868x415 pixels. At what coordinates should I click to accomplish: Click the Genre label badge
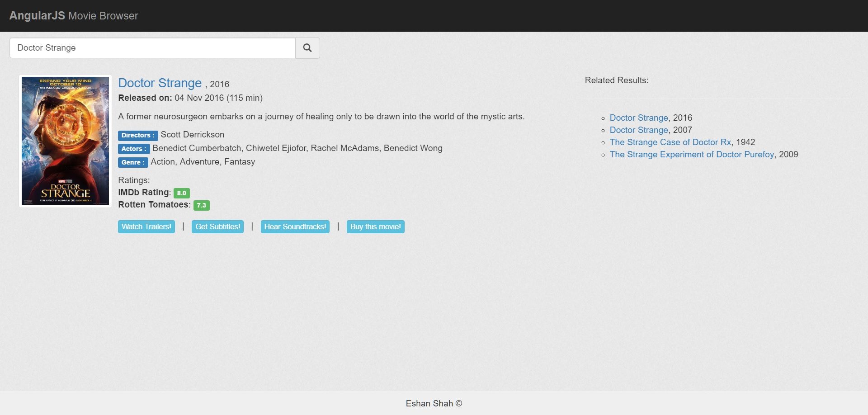(x=133, y=163)
